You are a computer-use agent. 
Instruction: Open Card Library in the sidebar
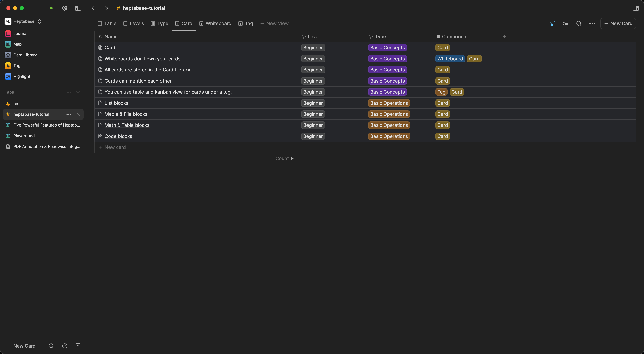pos(25,55)
